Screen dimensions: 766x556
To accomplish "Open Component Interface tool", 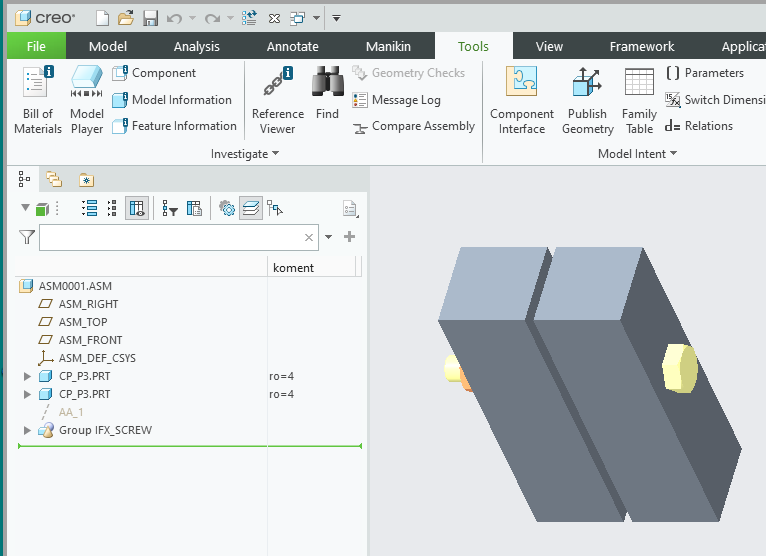I will 522,100.
